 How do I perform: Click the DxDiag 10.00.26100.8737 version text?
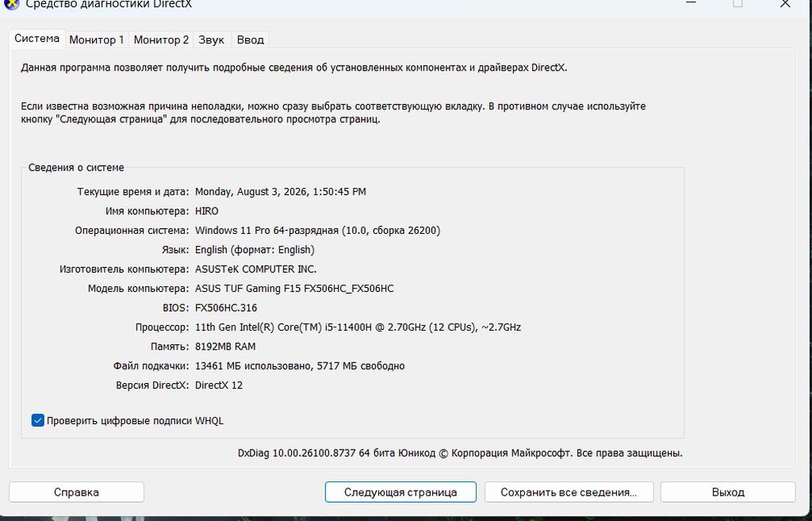(x=460, y=453)
